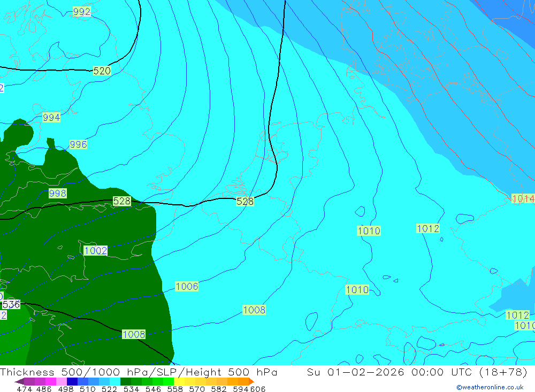
Task: Open the weatheronline.co.uk copyright link
Action: click(x=490, y=387)
